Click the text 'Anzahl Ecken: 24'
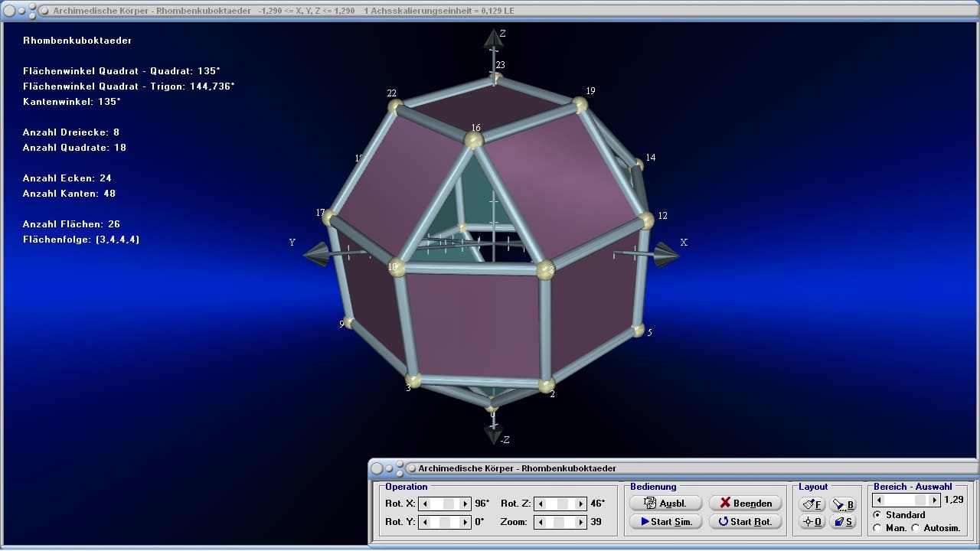Viewport: 980px width, 551px height. tap(67, 178)
